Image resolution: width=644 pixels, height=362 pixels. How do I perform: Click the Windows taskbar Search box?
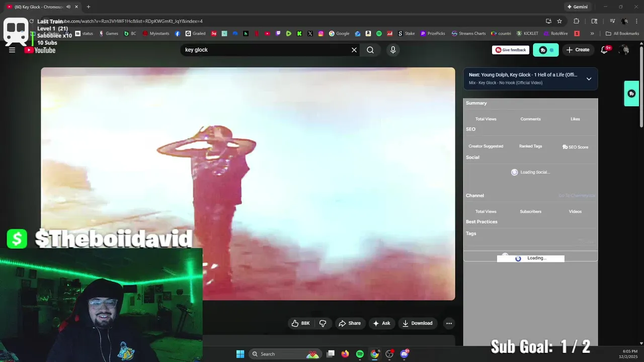(286, 354)
